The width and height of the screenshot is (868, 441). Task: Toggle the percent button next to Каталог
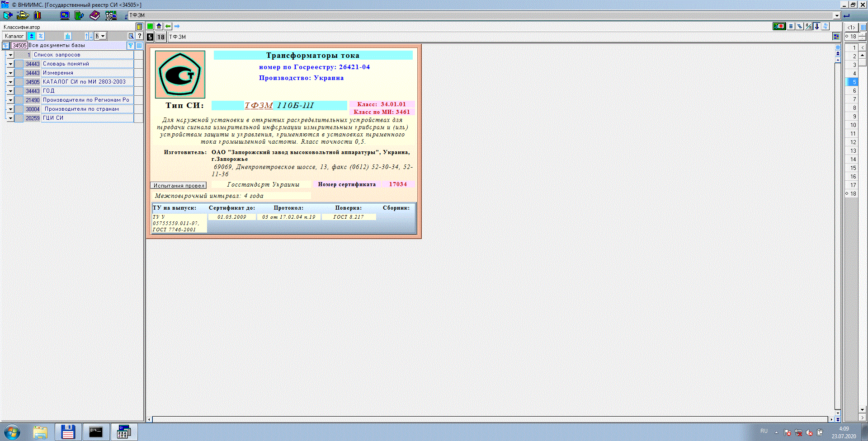(x=40, y=36)
